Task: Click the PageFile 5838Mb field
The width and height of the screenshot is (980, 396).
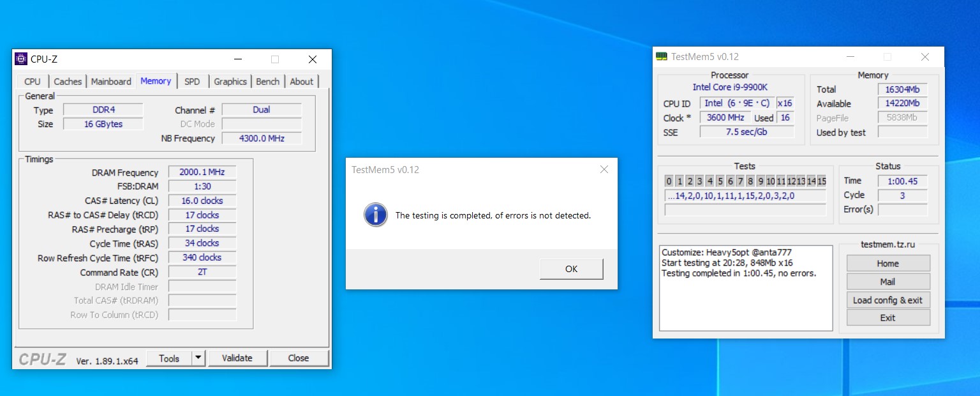Action: point(902,118)
